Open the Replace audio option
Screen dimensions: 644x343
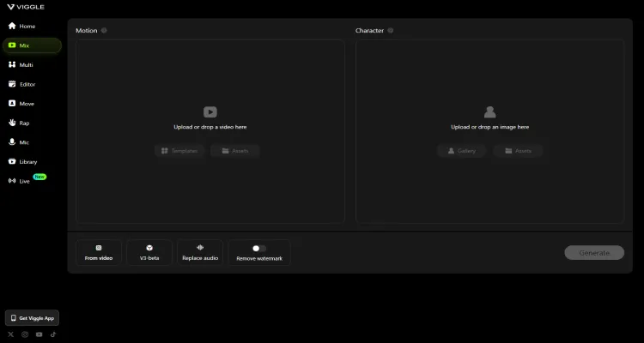[x=200, y=252]
